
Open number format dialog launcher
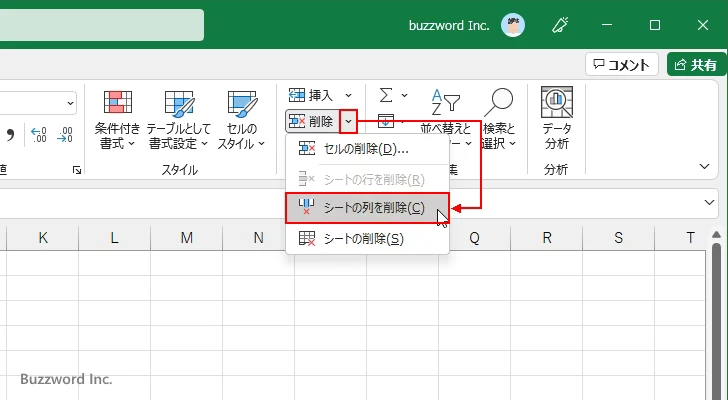coord(77,170)
